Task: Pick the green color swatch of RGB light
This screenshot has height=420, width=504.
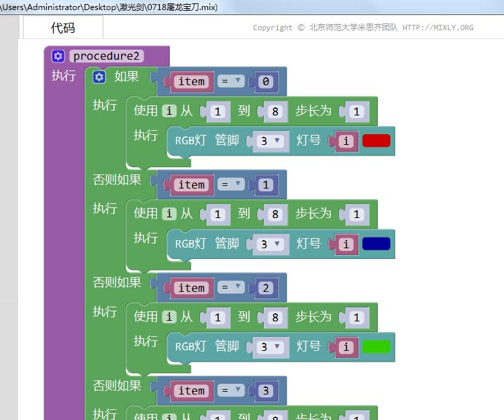Action: pos(376,347)
